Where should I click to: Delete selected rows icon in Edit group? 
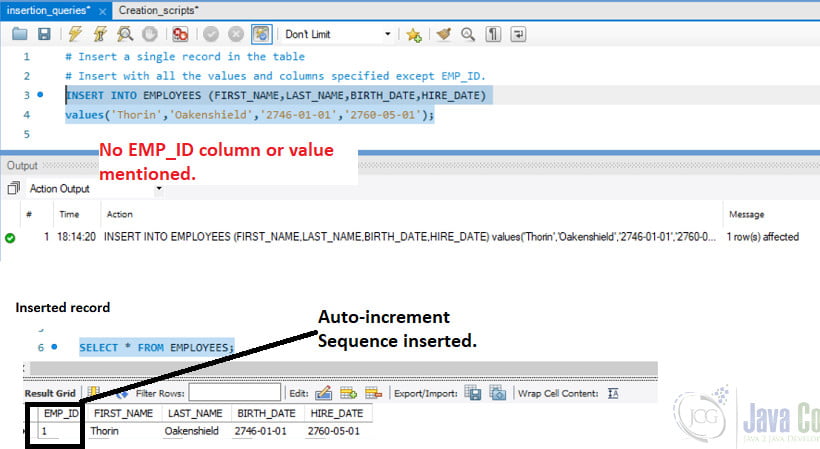coord(373,393)
